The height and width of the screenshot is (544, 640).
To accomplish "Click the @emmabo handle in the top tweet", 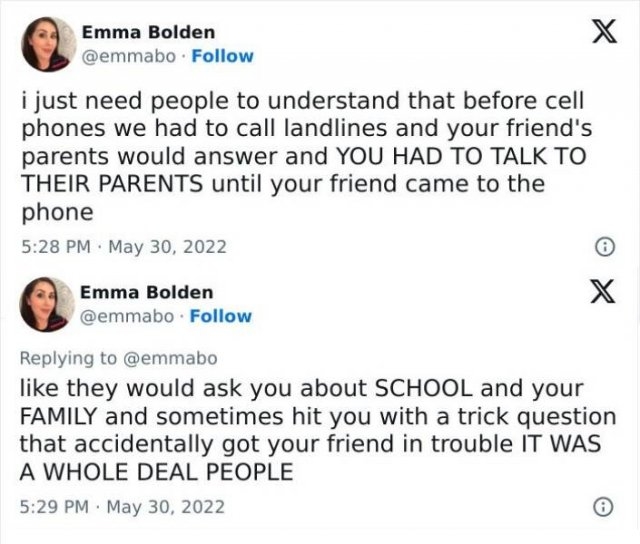I will (x=128, y=56).
